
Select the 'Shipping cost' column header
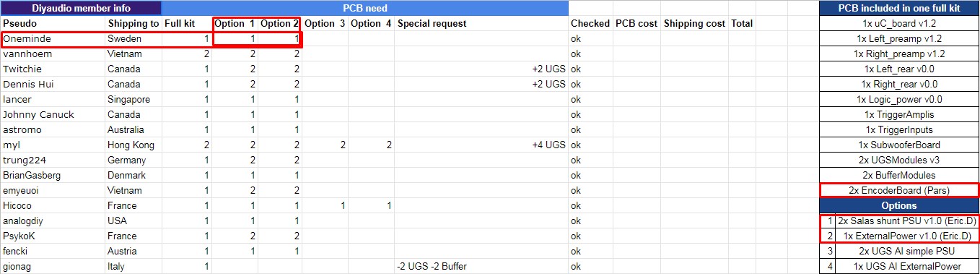pos(695,23)
